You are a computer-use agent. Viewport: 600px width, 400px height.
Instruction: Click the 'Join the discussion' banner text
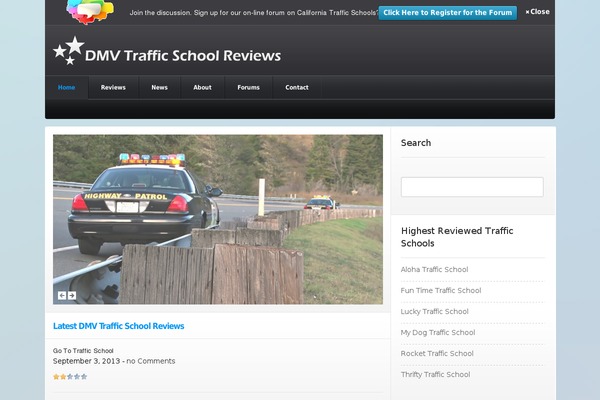click(x=253, y=13)
